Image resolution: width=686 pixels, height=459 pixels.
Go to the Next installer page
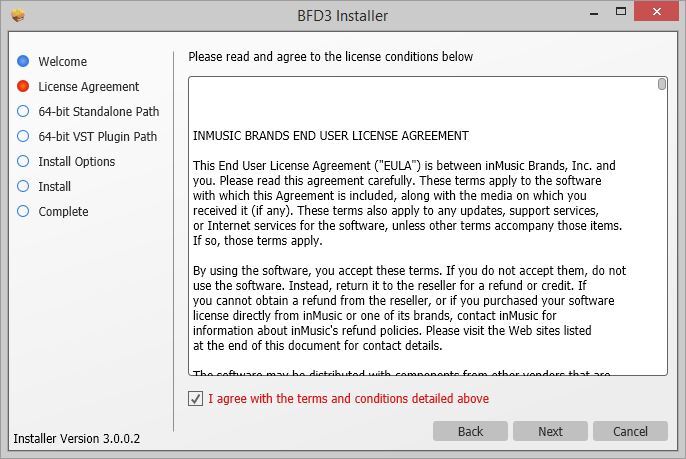[x=550, y=431]
